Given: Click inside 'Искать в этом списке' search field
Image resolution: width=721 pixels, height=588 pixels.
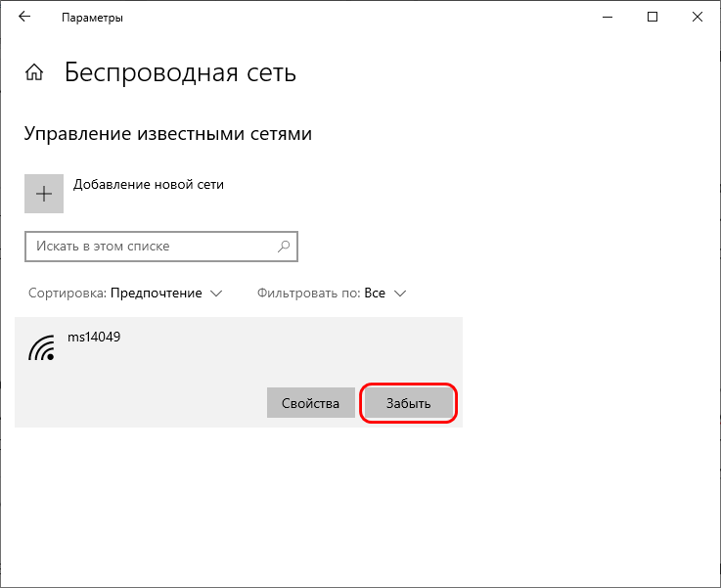Looking at the screenshot, I should tap(161, 247).
